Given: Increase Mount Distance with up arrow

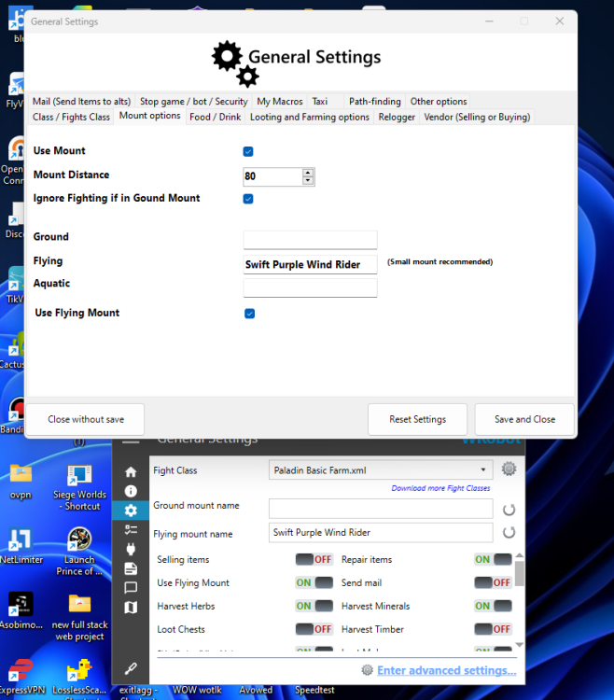Looking at the screenshot, I should (x=308, y=173).
